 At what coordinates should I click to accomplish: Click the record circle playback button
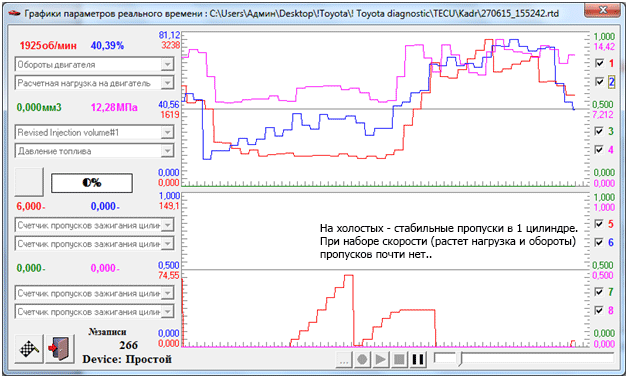[x=362, y=359]
